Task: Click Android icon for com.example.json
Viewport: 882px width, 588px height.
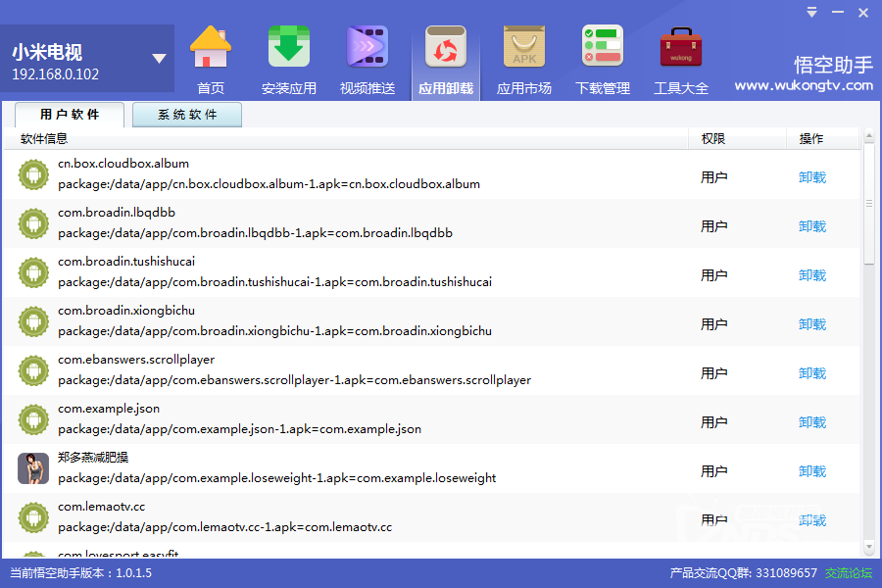Action: pyautogui.click(x=33, y=419)
